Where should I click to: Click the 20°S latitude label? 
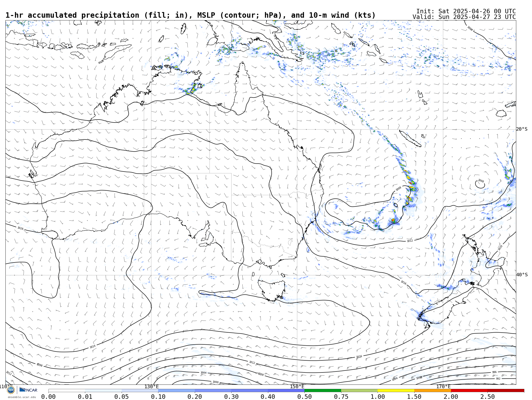click(x=522, y=129)
